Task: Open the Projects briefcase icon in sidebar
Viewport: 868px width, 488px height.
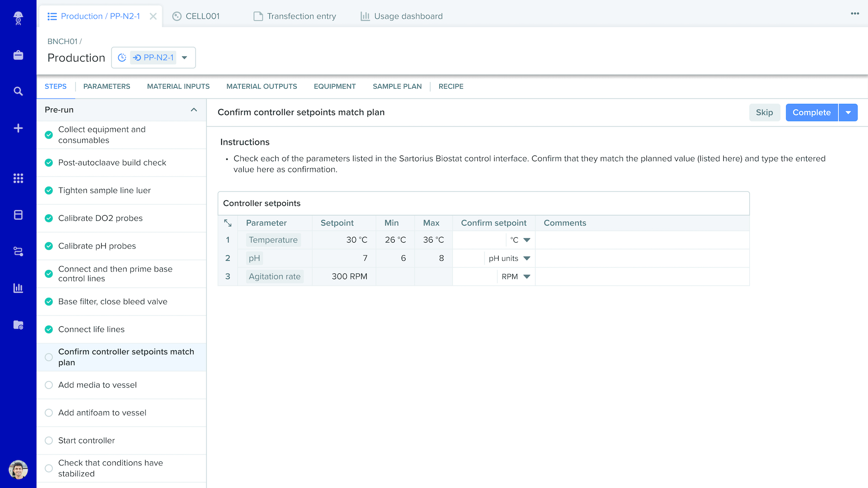Action: pos(18,55)
